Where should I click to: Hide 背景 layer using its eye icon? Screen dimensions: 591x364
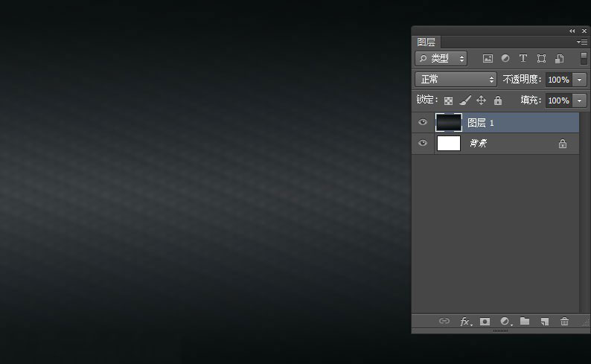click(423, 143)
